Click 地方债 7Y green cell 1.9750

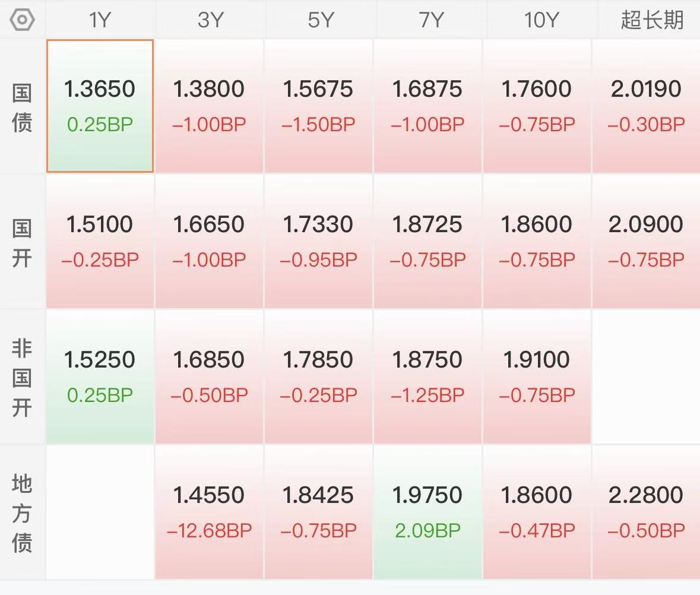427,512
